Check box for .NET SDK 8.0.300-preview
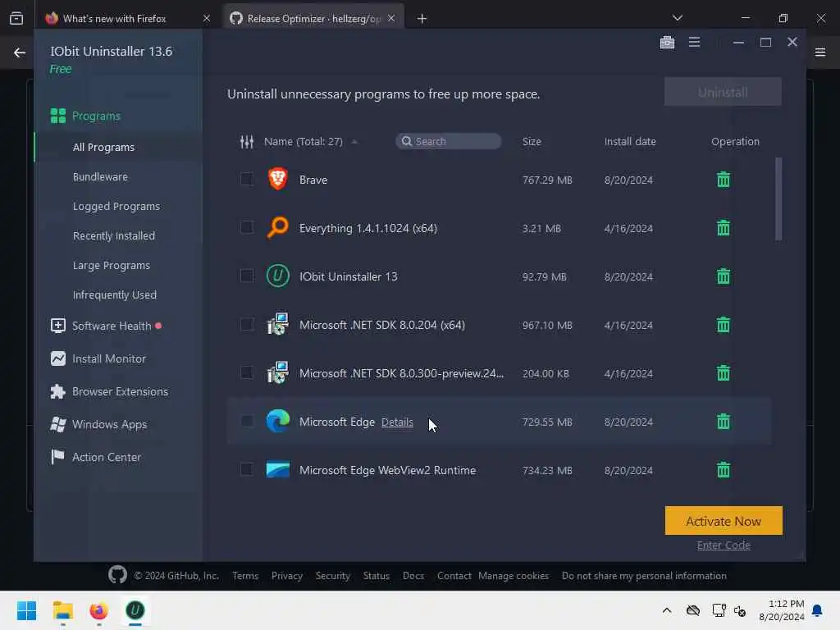The height and width of the screenshot is (630, 840). [x=246, y=372]
